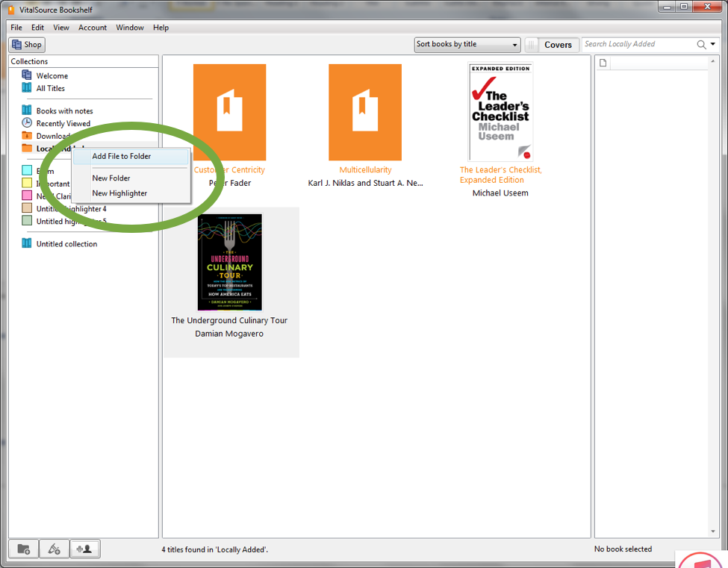Click the add new highlighter icon button

point(54,549)
